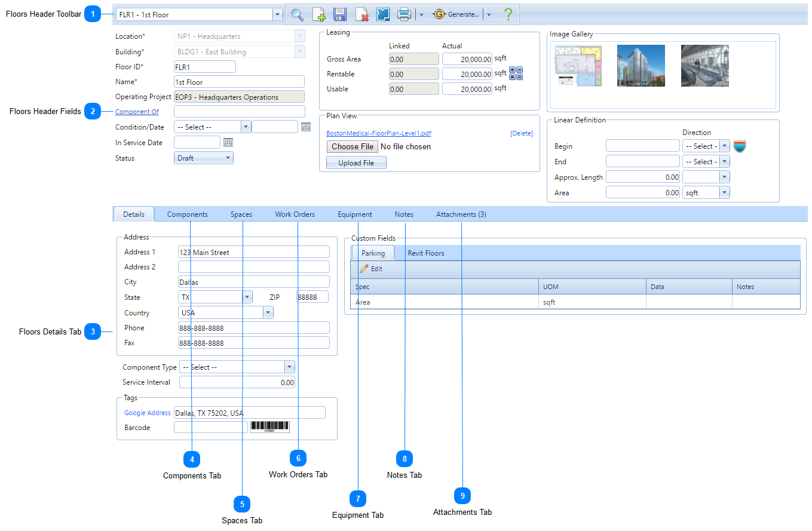Expand the State TX dropdown
812x531 pixels.
tap(247, 297)
